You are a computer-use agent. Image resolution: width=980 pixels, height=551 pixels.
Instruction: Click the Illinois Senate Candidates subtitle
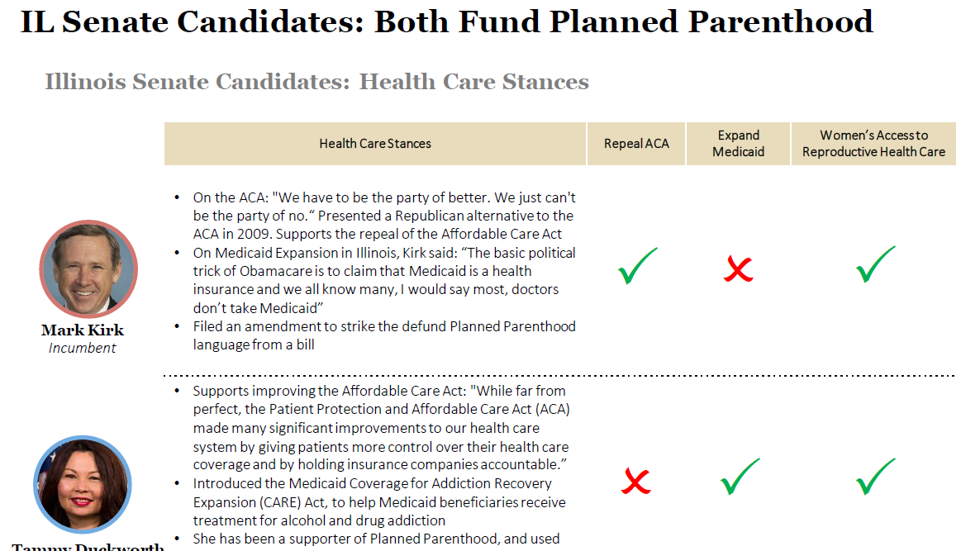click(x=316, y=82)
